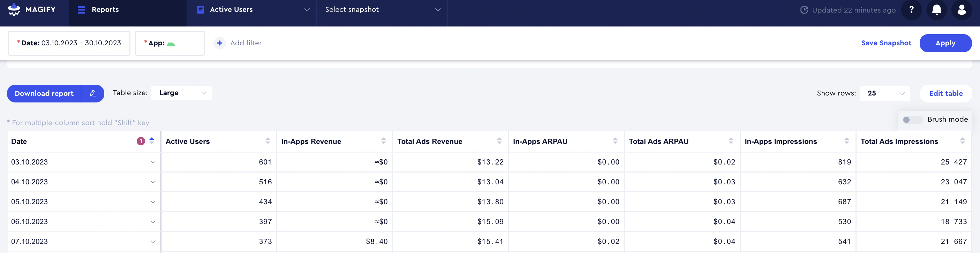Open the Reports menu
This screenshot has width=980, height=253.
99,10
